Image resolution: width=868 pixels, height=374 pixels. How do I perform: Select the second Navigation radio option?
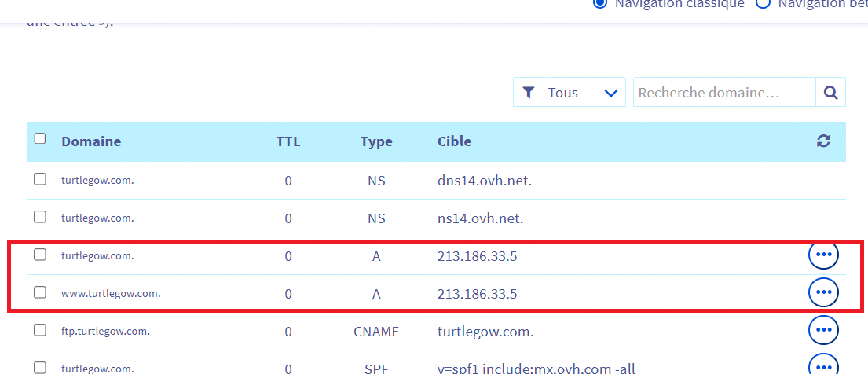click(762, 3)
